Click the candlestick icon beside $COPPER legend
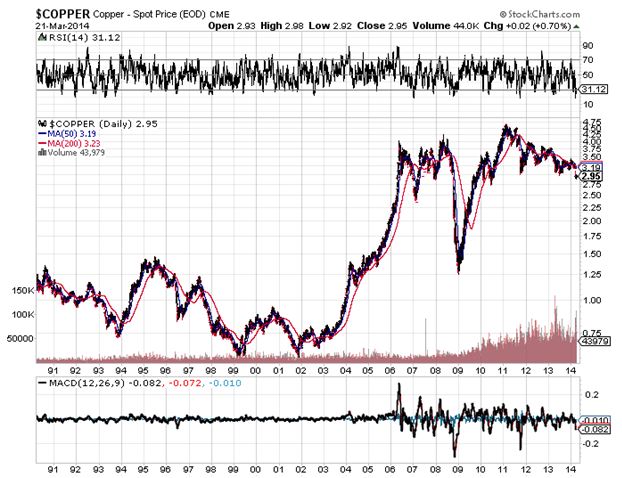 [42, 123]
